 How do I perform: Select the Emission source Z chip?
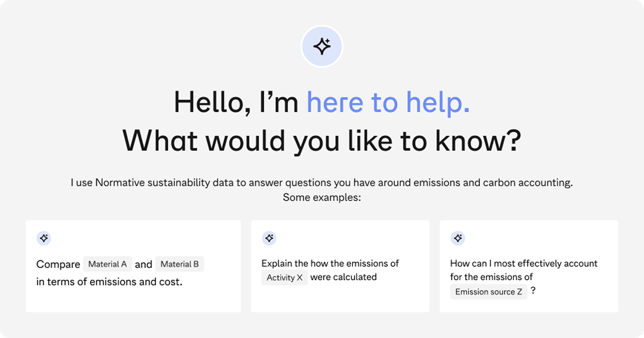pyautogui.click(x=488, y=292)
